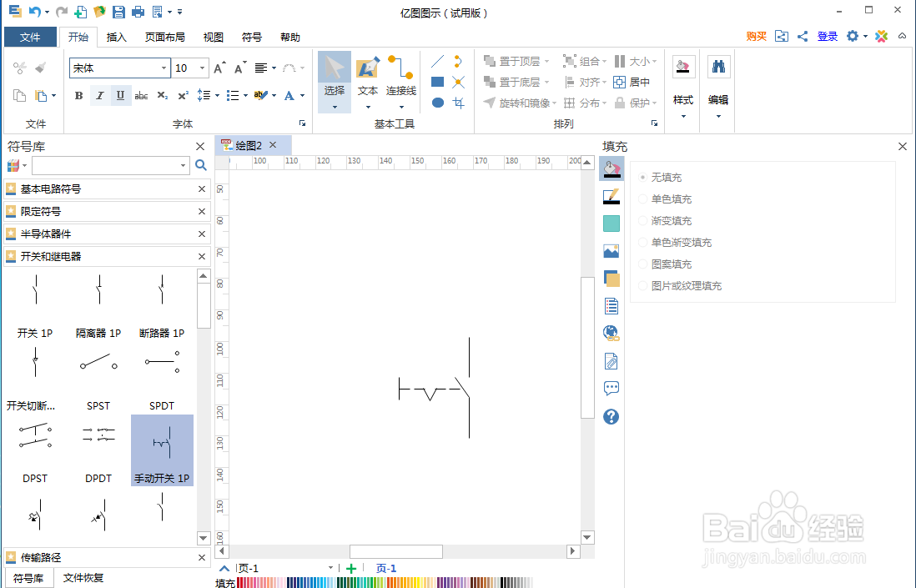Viewport: 916px width, 588px height.
Task: Open the Bring to Front (置于顶层) dropdown
Action: point(546,62)
